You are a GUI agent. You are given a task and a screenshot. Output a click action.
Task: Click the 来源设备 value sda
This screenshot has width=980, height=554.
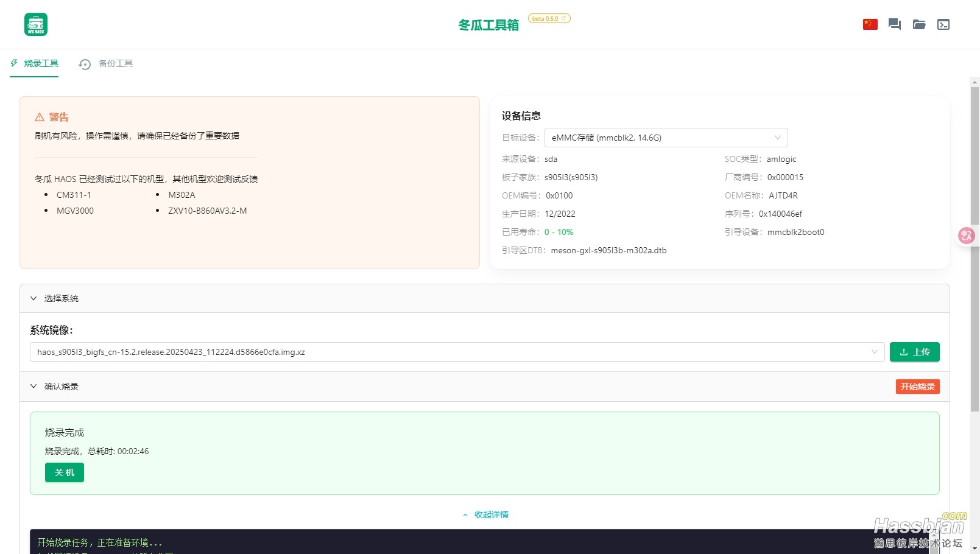click(x=551, y=159)
